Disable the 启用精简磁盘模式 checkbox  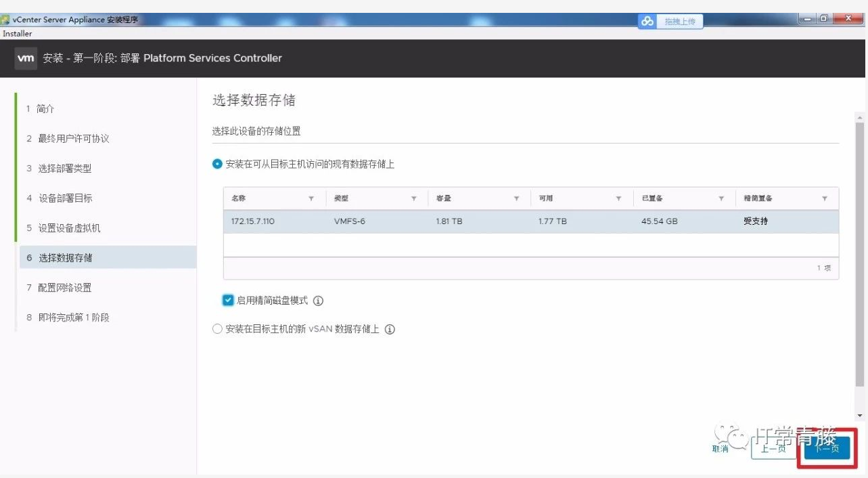click(x=228, y=300)
